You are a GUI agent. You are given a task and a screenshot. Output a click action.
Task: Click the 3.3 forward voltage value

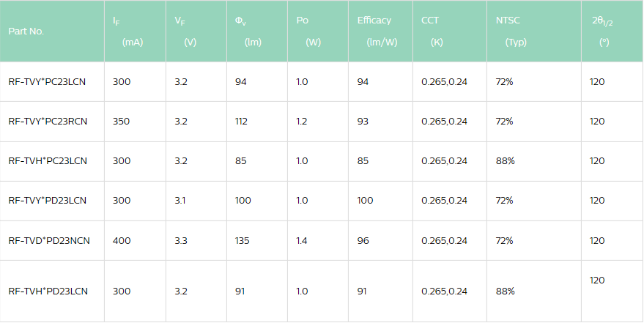(181, 240)
